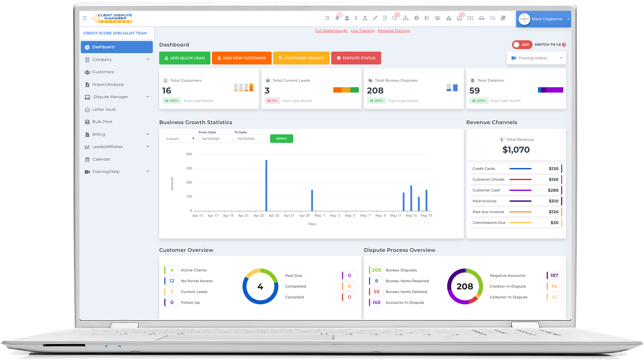
Task: Click the dollar sign icon in toolbar
Action: [x=356, y=18]
